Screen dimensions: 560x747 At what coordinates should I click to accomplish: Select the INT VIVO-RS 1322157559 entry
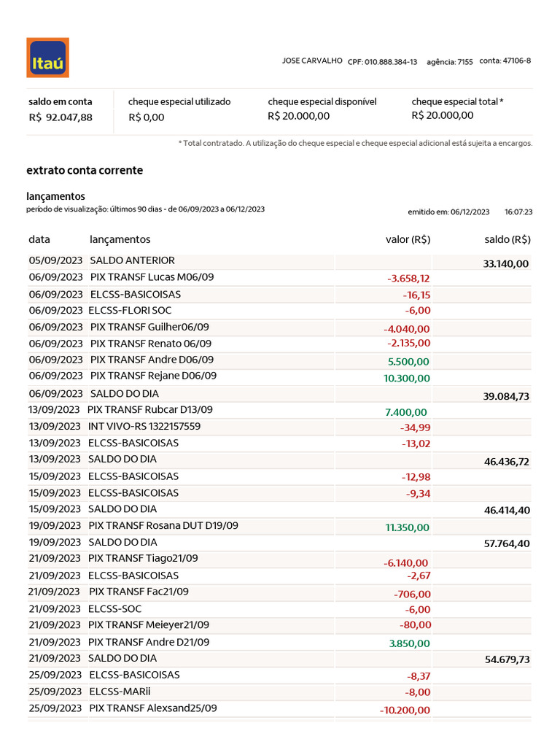point(144,426)
